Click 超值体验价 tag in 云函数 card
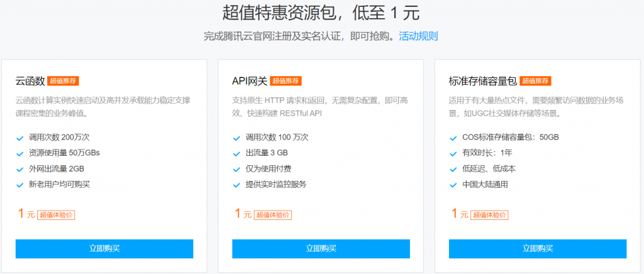 57,215
